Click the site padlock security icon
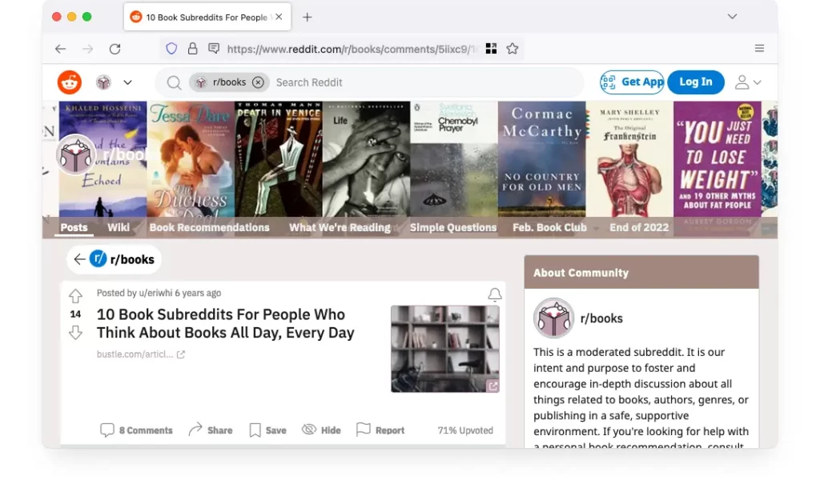Viewport: 820px width, 504px height. (x=192, y=49)
